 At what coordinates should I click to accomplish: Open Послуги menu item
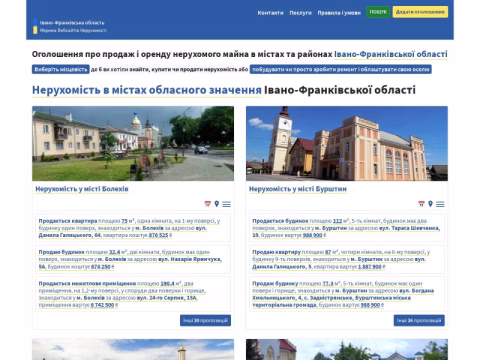(x=300, y=13)
